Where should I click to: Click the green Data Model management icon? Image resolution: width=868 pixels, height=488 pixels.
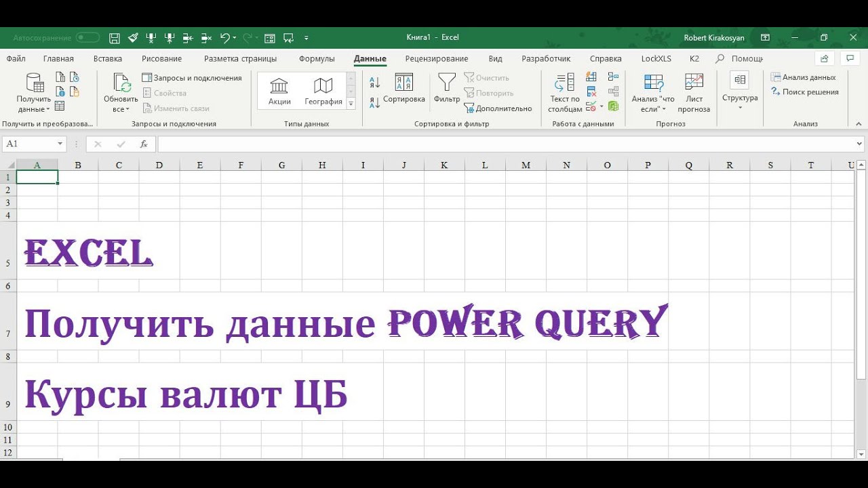coord(614,106)
